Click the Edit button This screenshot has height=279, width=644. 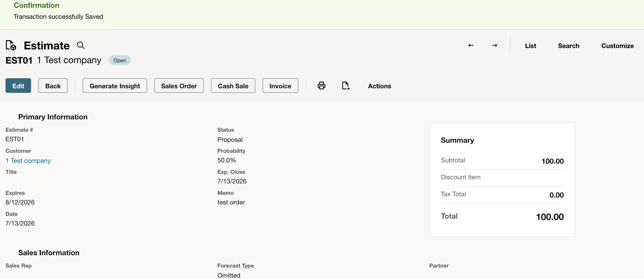click(18, 86)
